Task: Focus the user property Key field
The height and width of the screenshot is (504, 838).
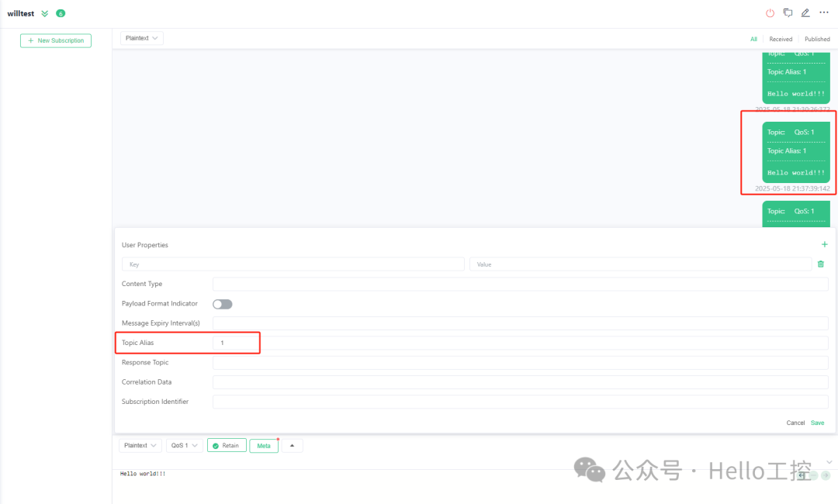Action: coord(293,264)
